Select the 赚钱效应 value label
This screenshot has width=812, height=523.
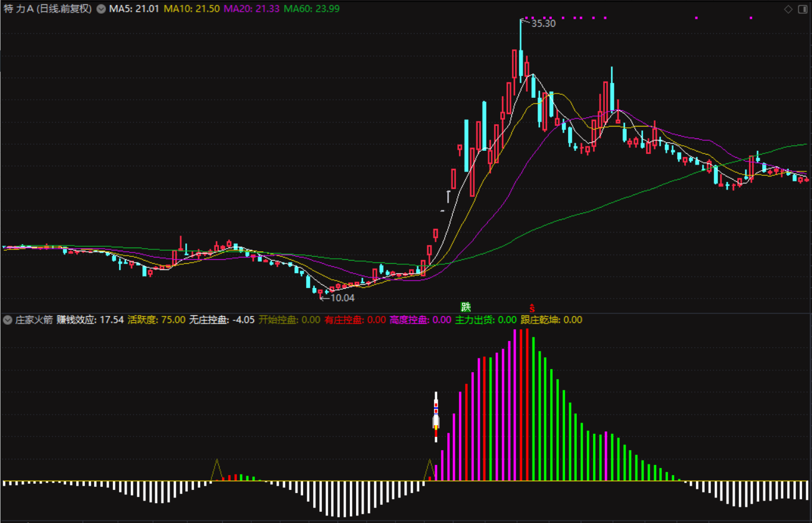click(x=90, y=320)
